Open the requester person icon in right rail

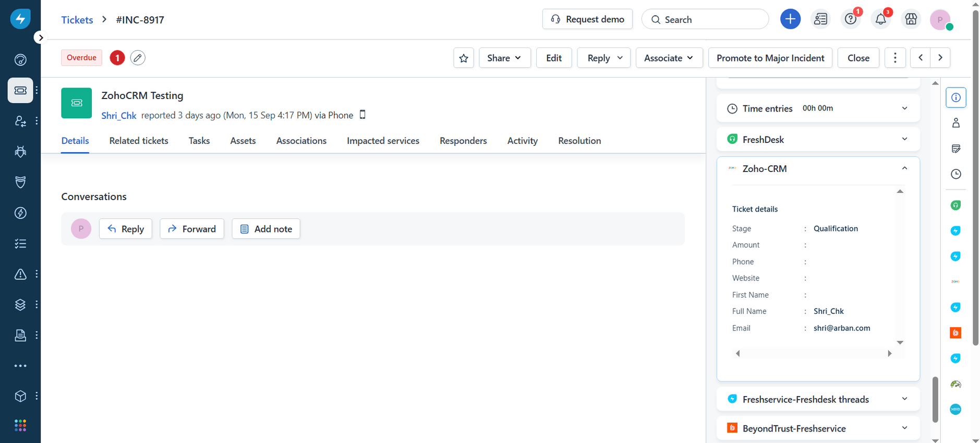[x=956, y=123]
